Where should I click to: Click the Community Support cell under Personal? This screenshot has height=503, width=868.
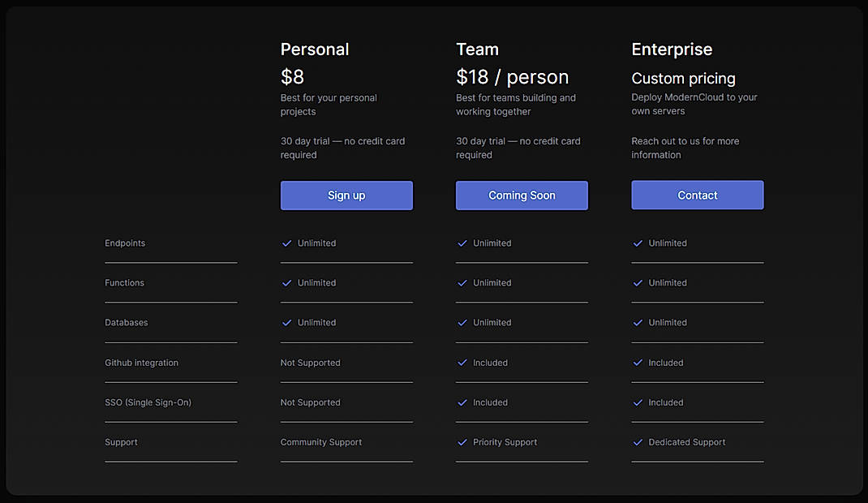321,442
